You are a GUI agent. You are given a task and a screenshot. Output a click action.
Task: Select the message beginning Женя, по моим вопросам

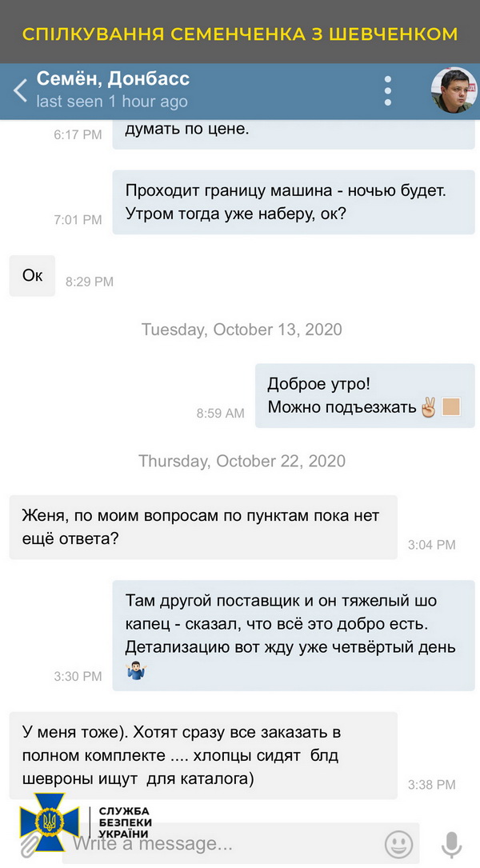[x=202, y=526]
